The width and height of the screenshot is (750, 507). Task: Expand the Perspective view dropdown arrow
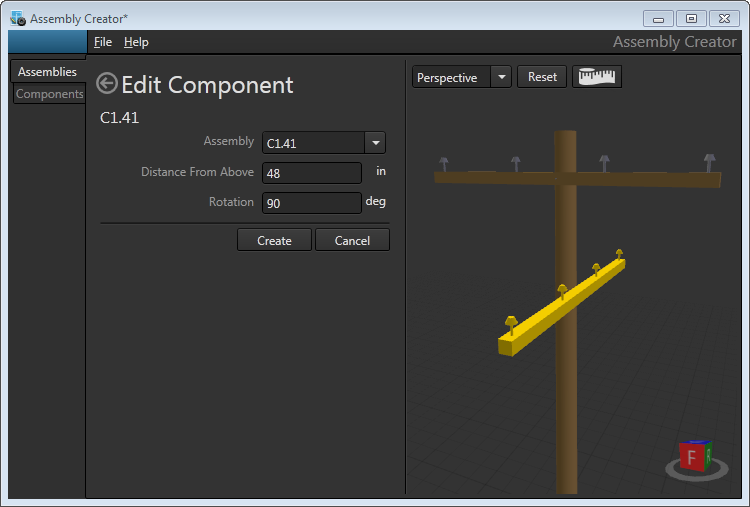click(x=501, y=77)
